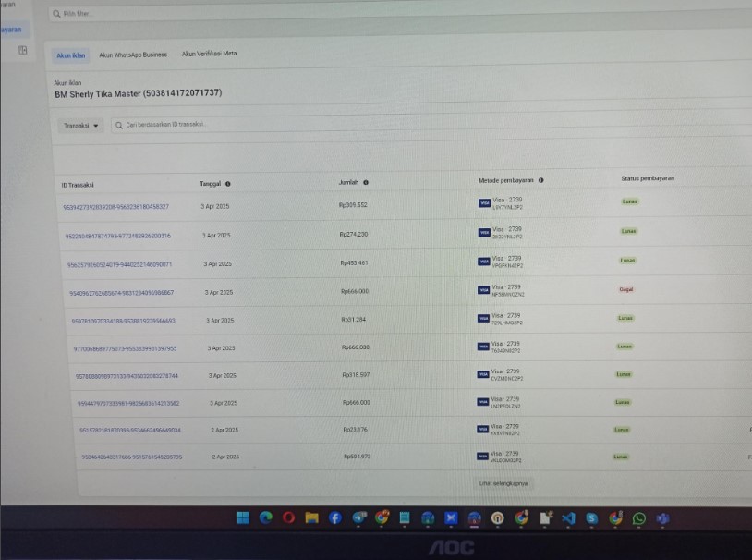Click info icon beside Metode pembayaran
The image size is (752, 560).
point(541,180)
